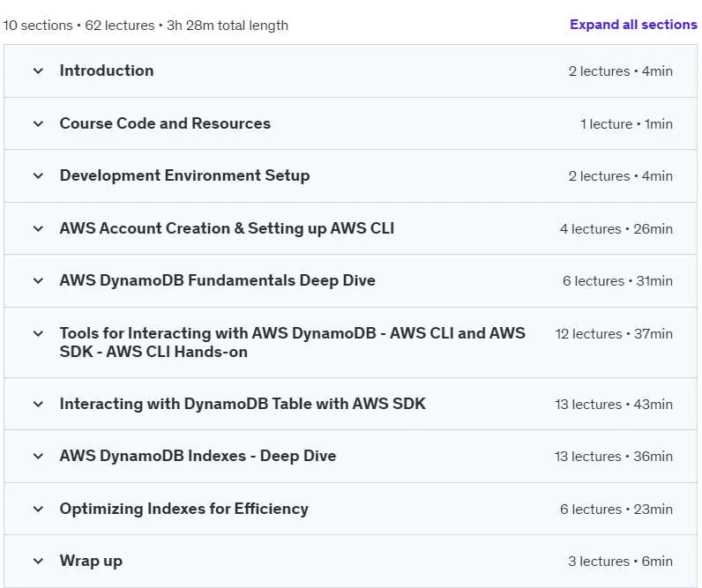Viewport: 702px width, 588px height.
Task: Expand Course Code and Resources chevron
Action: 38,123
